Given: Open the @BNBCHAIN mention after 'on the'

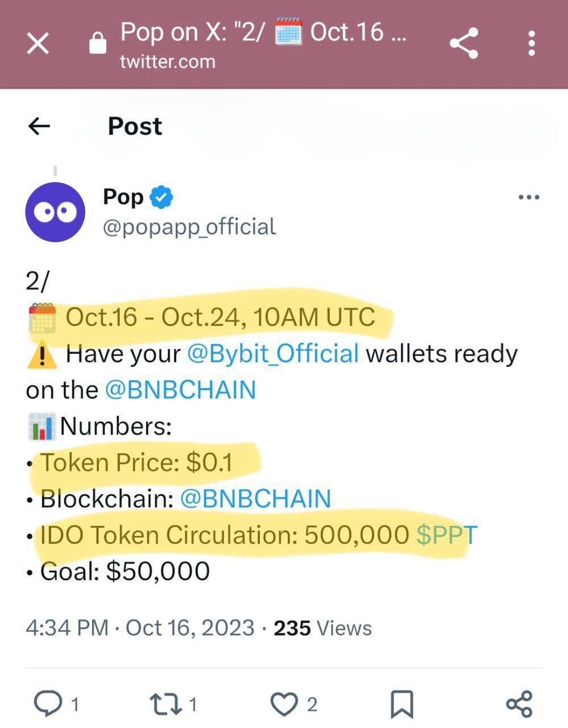Looking at the screenshot, I should pyautogui.click(x=180, y=390).
